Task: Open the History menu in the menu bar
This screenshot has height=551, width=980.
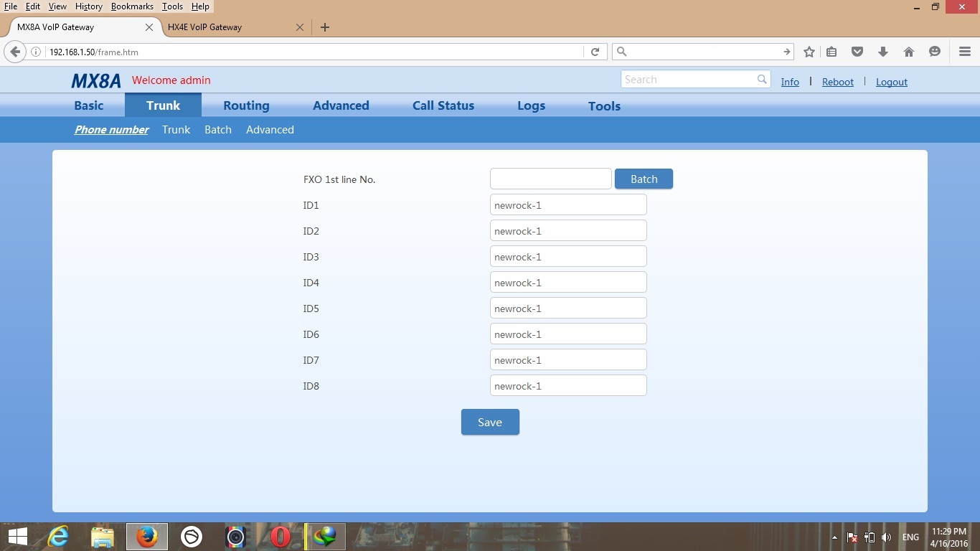Action: pyautogui.click(x=88, y=6)
